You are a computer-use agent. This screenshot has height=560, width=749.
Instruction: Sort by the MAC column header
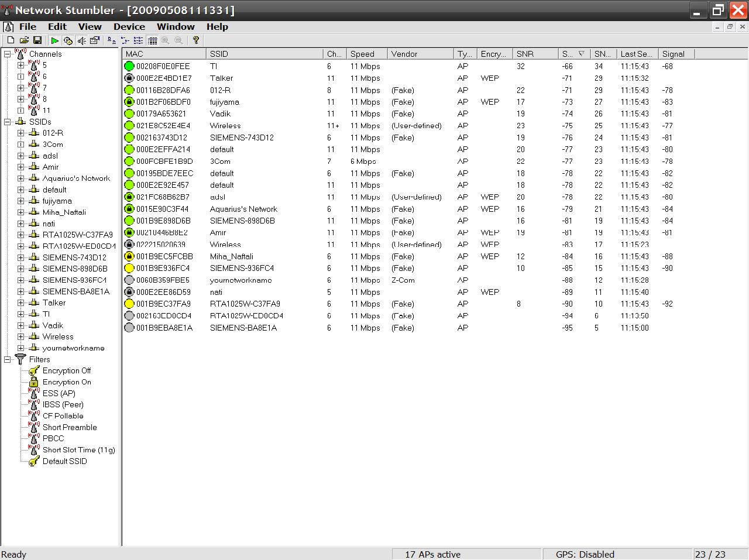point(164,54)
